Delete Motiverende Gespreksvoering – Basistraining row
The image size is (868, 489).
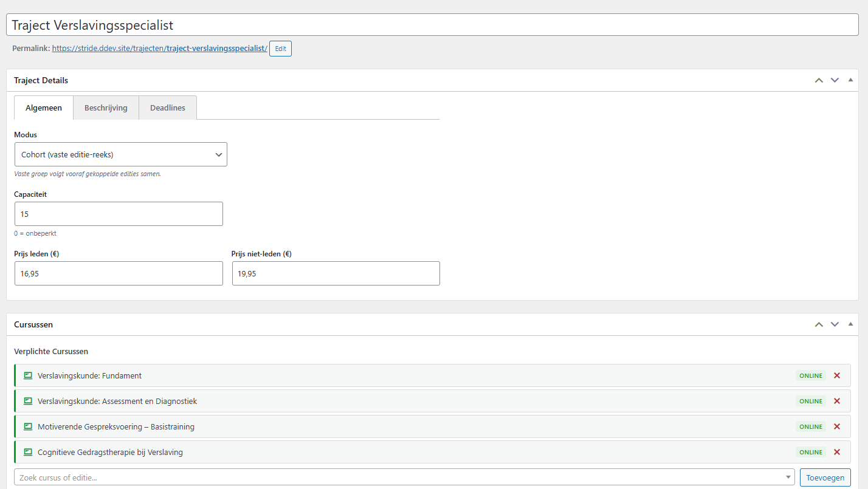coord(836,426)
